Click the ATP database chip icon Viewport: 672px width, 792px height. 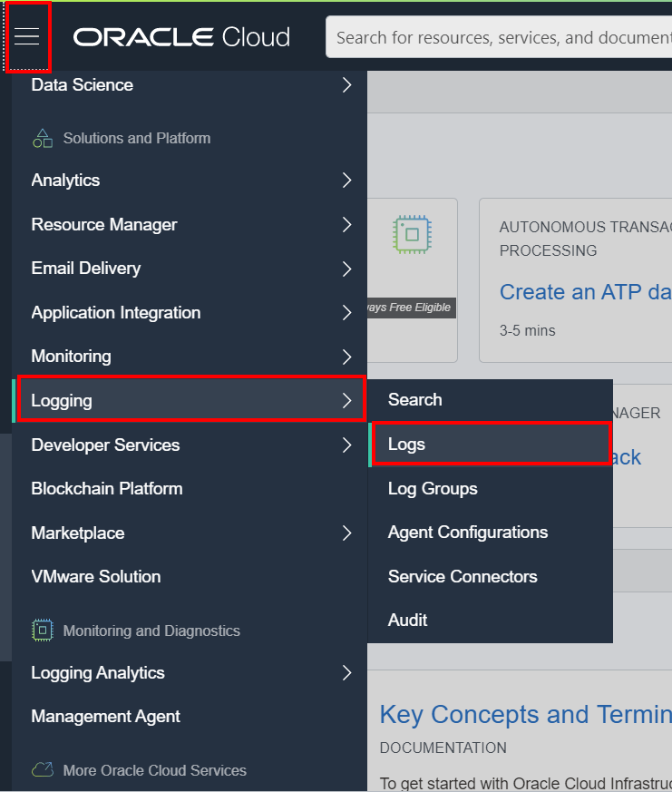click(412, 233)
